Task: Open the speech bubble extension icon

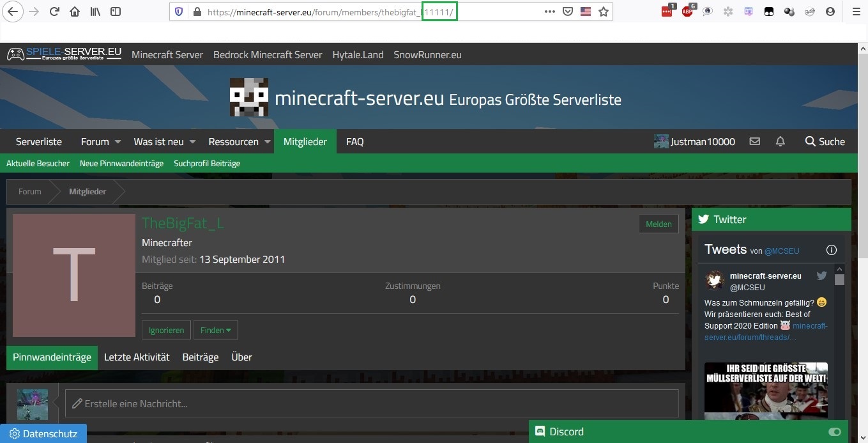Action: click(x=708, y=12)
